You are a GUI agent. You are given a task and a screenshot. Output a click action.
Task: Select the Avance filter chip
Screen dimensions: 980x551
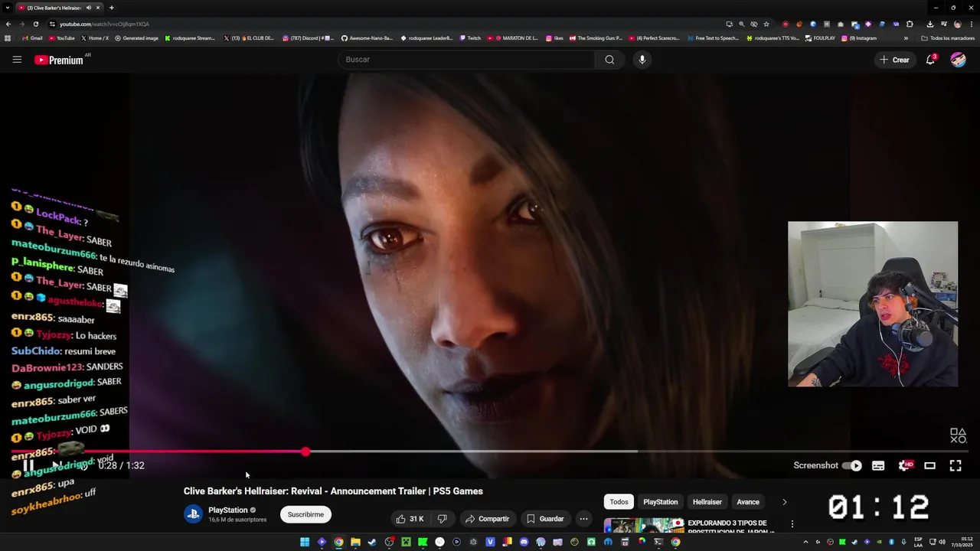748,502
